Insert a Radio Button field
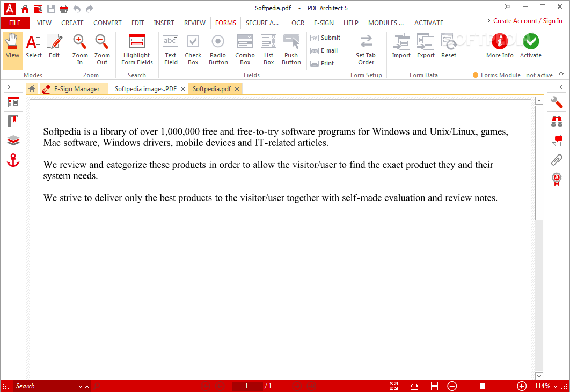 tap(218, 49)
